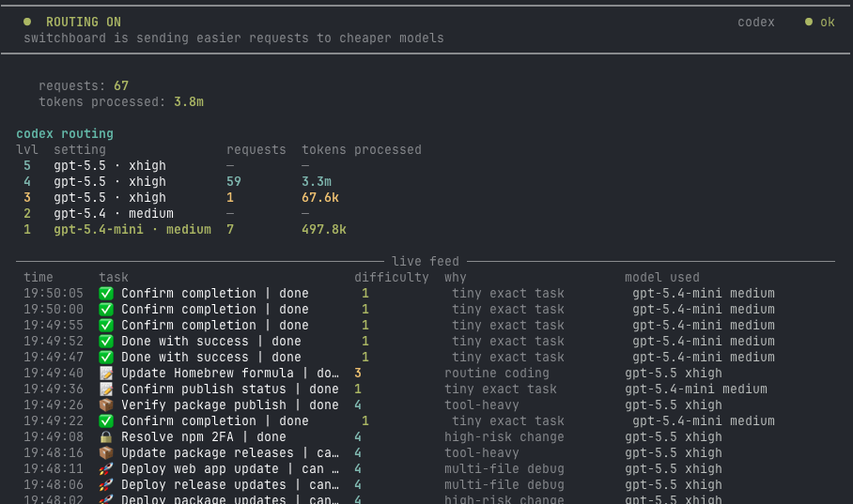The width and height of the screenshot is (853, 504).
Task: Click the codex routing heading
Action: coord(65,134)
